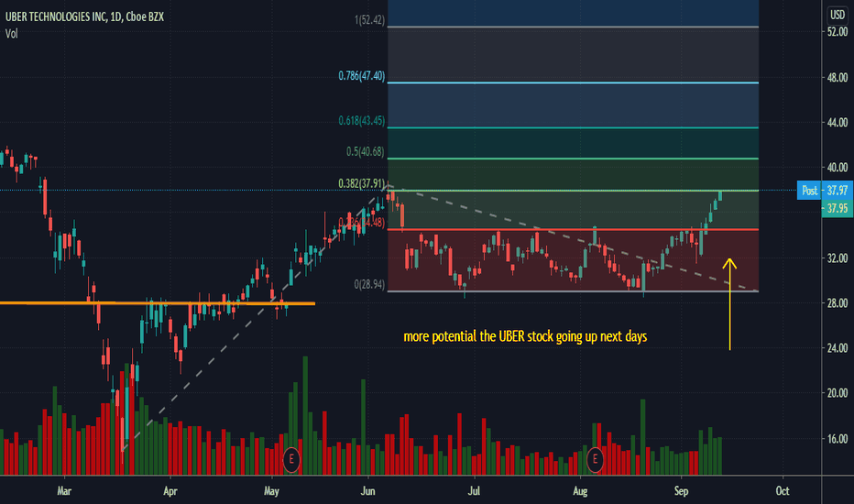The height and width of the screenshot is (504, 854).
Task: Click the Apr label on time axis
Action: coord(170,491)
